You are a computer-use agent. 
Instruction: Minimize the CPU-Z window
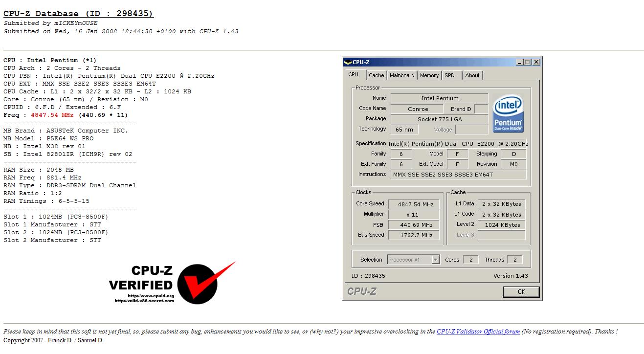tap(519, 62)
